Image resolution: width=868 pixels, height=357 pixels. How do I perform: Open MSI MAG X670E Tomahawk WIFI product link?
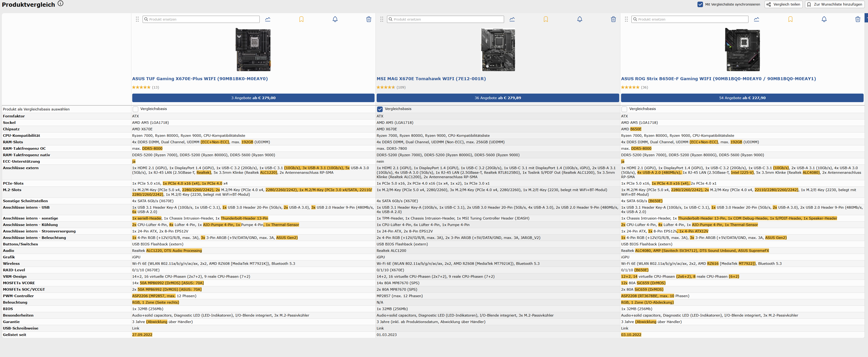coord(431,79)
